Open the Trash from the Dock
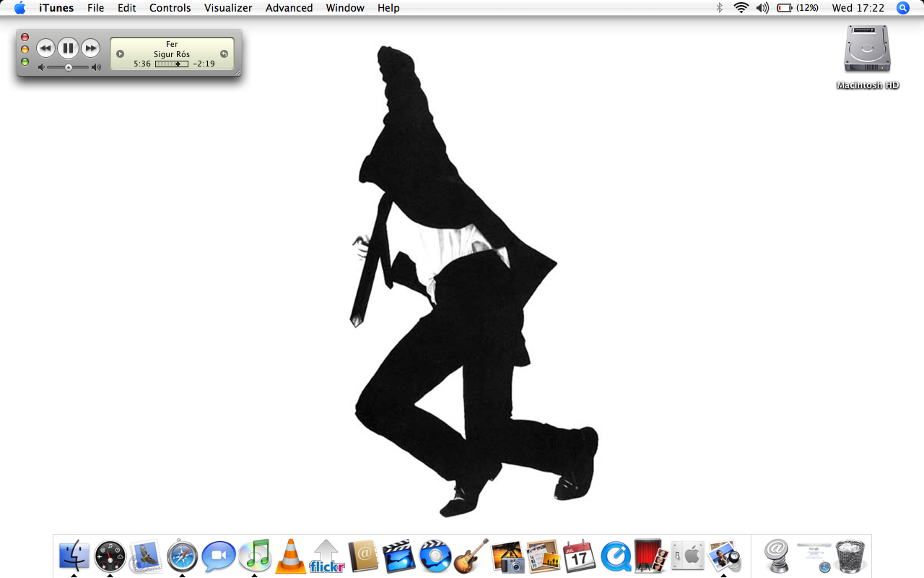Viewport: 924px width, 578px height. click(850, 556)
